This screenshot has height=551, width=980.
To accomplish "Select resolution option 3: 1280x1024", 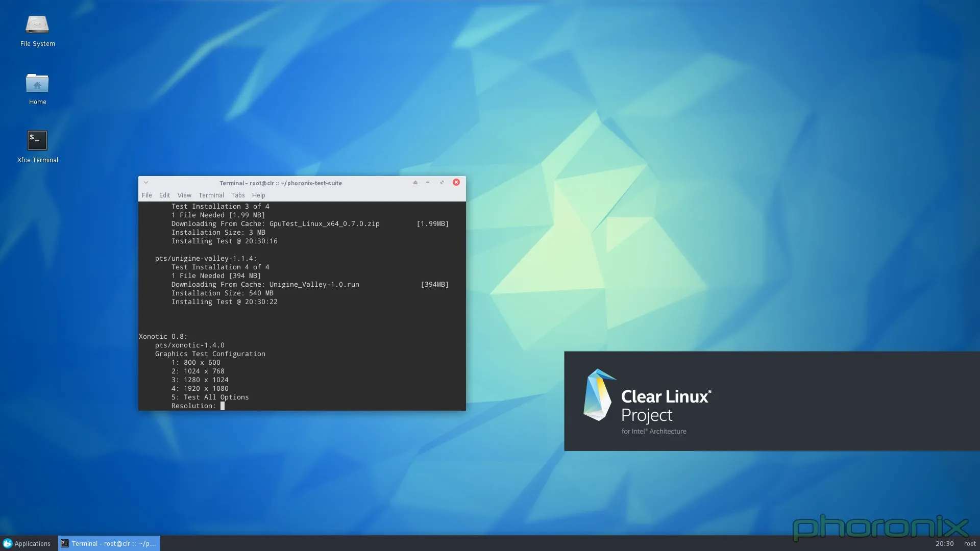I will click(199, 380).
